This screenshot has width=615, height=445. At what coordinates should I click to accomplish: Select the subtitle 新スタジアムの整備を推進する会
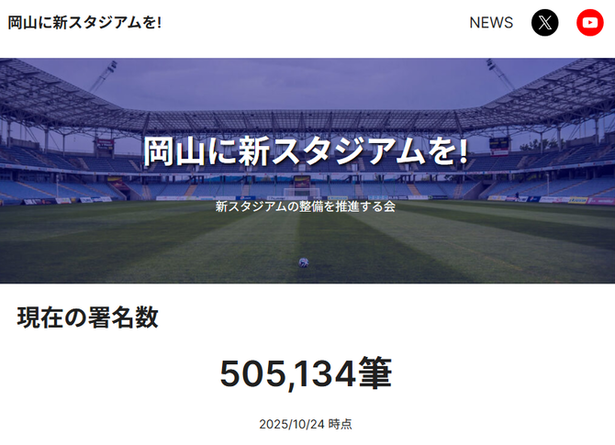point(305,206)
